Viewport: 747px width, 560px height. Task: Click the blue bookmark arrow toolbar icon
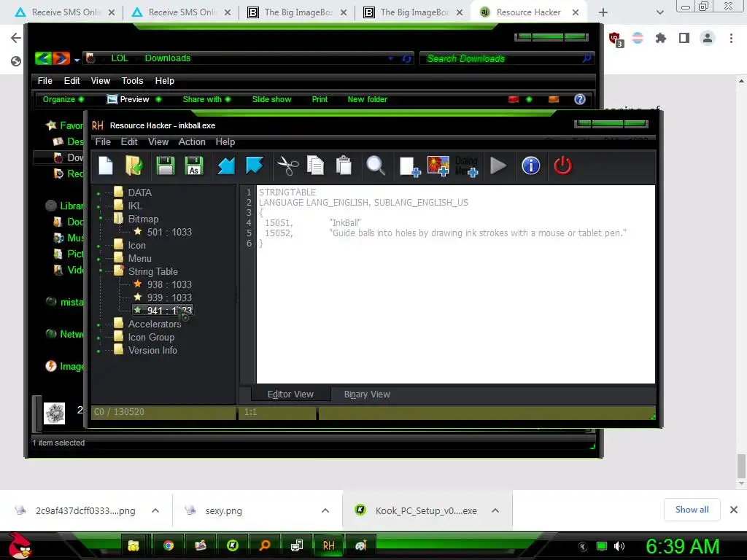click(x=255, y=166)
